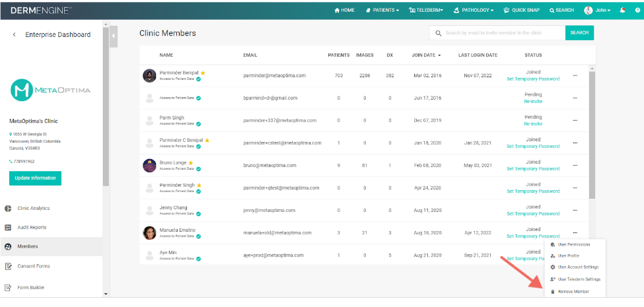Click Bruno Lange's avatar photo
The image size is (644, 307).
pos(149,166)
